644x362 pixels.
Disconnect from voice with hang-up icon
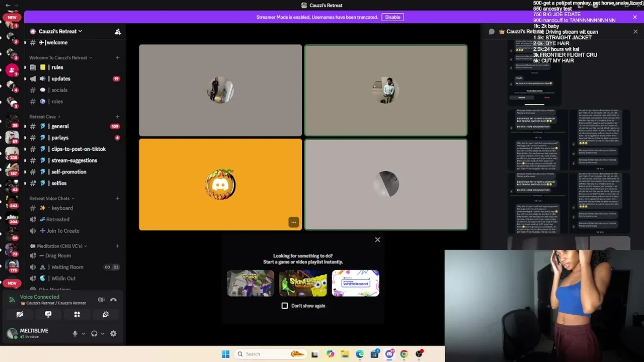(113, 300)
